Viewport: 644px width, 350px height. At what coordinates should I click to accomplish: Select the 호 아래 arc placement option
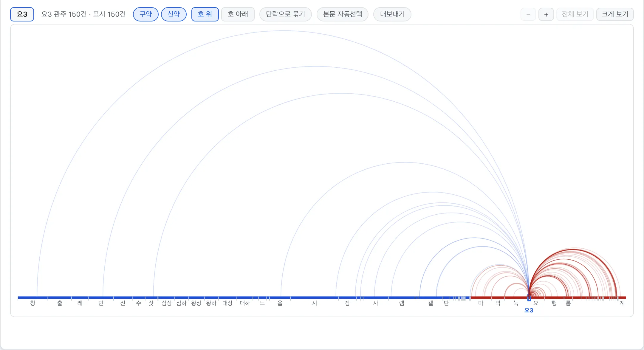238,14
